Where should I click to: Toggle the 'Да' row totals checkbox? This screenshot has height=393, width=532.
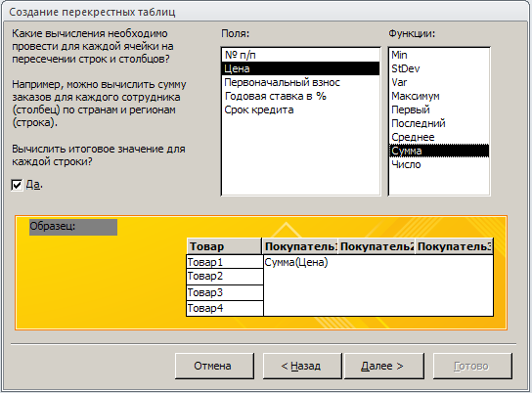coord(17,185)
